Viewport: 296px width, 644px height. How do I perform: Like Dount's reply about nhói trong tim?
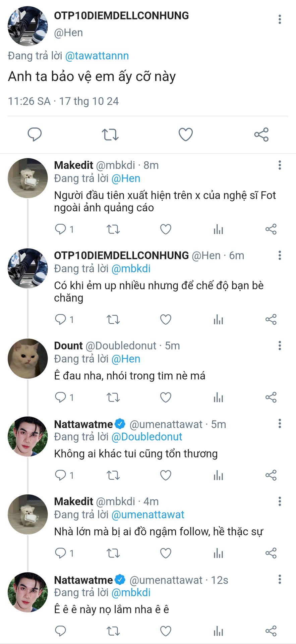pyautogui.click(x=166, y=397)
